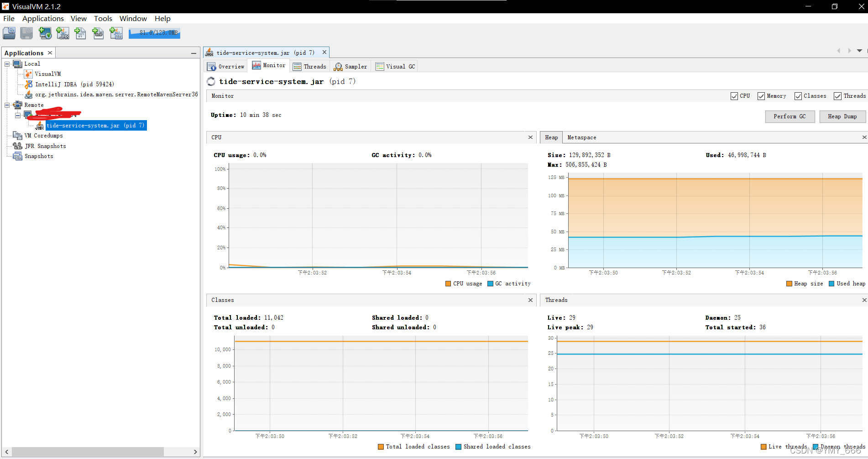868x459 pixels.
Task: Click the RemoteMavenServer36 Java icon
Action: click(29, 95)
